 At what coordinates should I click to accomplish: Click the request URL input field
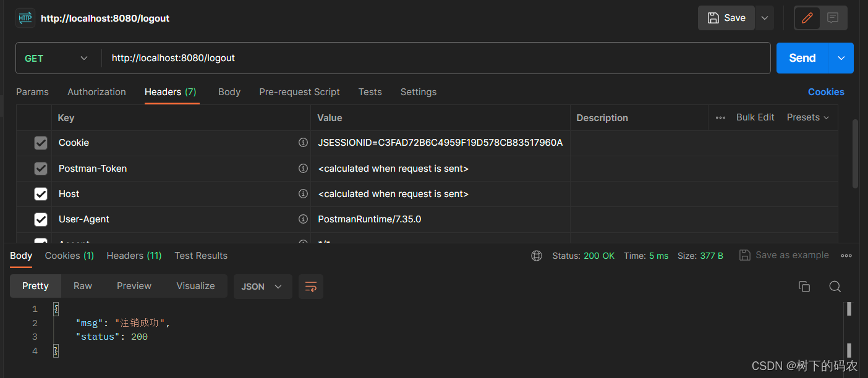pyautogui.click(x=436, y=58)
